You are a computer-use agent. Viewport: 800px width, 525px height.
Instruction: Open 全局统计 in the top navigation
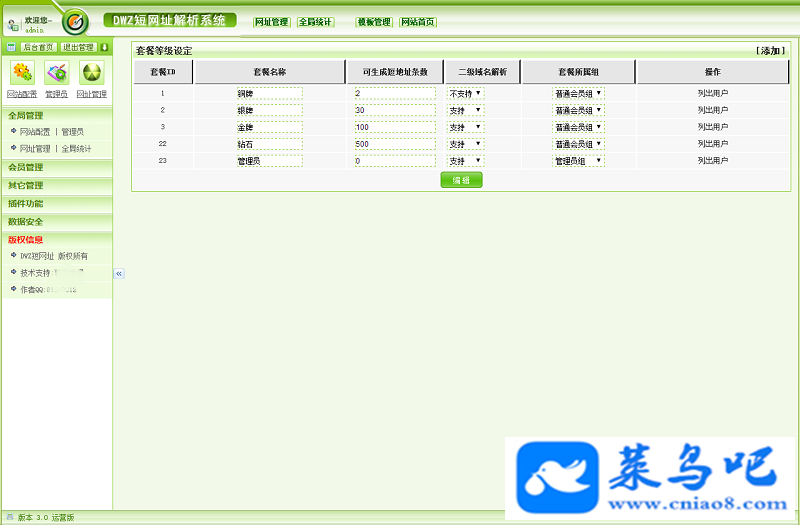click(315, 22)
